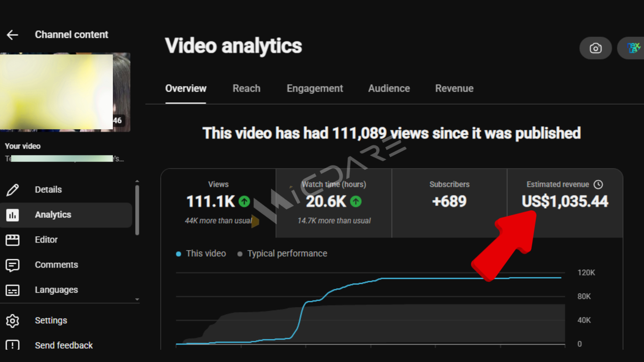This screenshot has width=644, height=362.
Task: Open the Reach tab
Action: pos(247,88)
